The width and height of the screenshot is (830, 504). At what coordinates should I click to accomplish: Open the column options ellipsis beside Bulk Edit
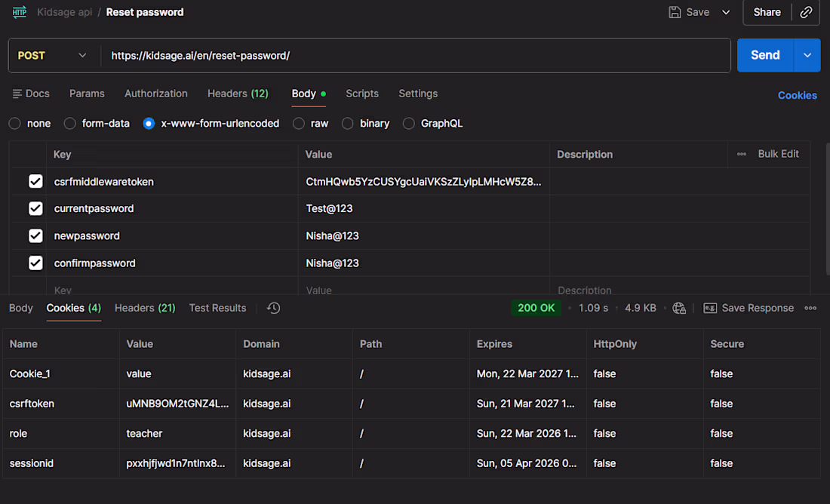[x=742, y=154]
